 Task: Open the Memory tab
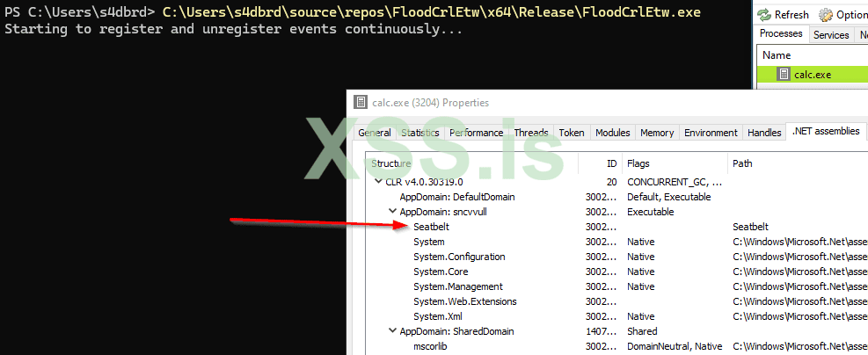(x=657, y=133)
